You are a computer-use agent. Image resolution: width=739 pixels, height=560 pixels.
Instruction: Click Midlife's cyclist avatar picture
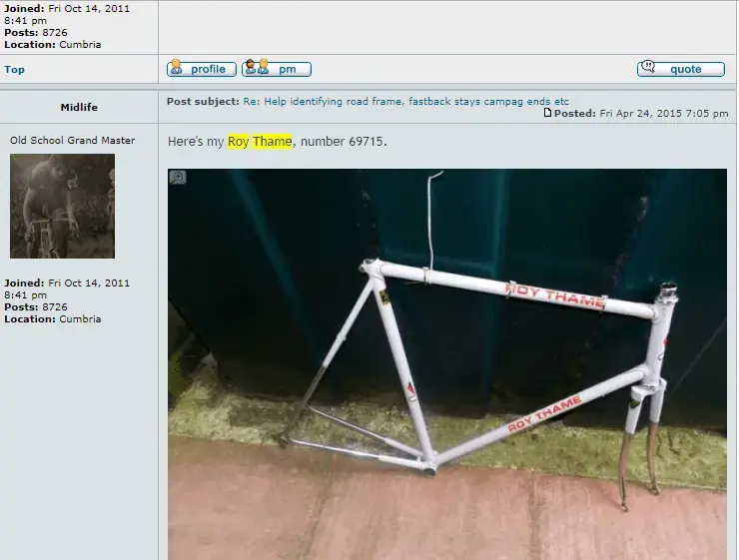point(62,206)
